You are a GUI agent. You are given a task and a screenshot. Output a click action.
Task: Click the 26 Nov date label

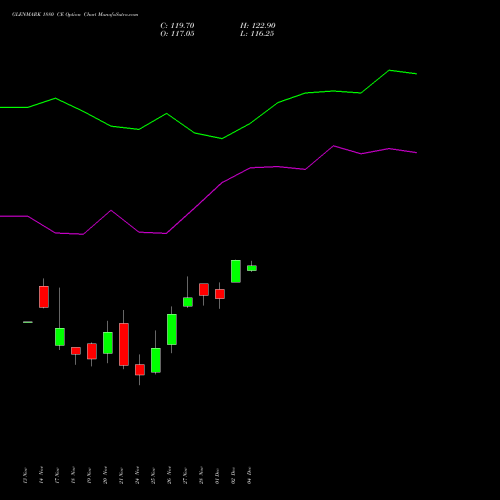[169, 475]
